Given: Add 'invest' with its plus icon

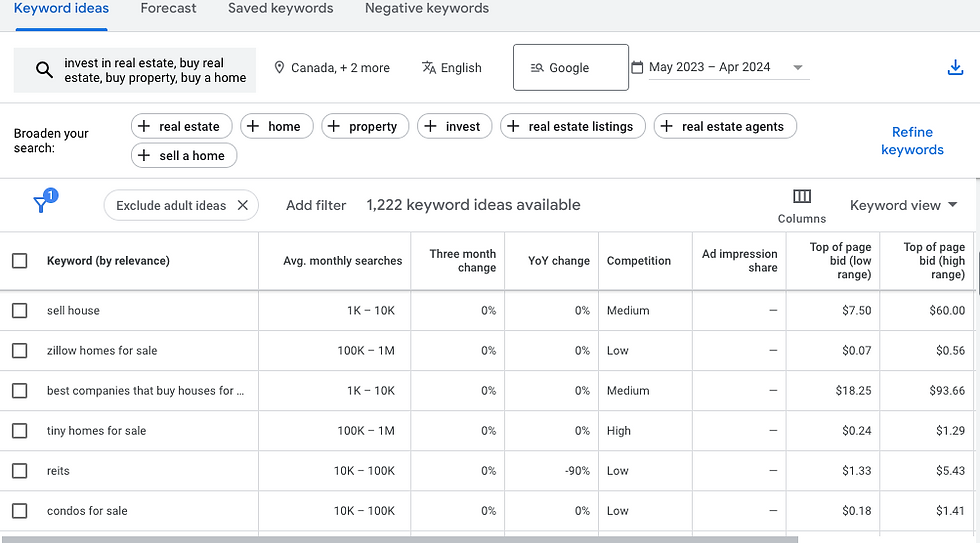Looking at the screenshot, I should pos(430,126).
